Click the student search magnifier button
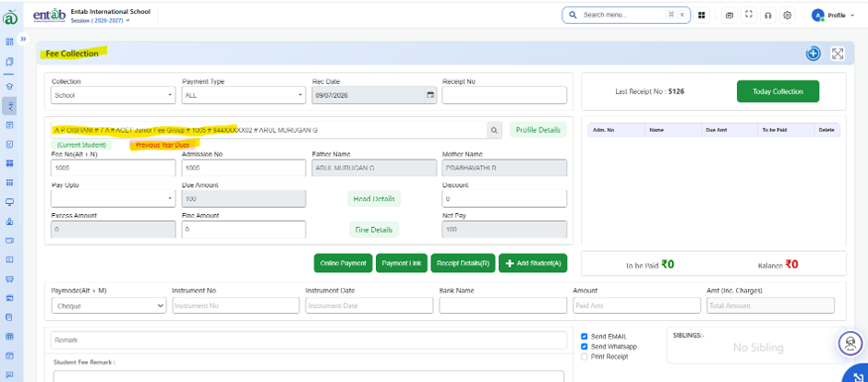Screen dimensions: 868x382 coord(493,130)
